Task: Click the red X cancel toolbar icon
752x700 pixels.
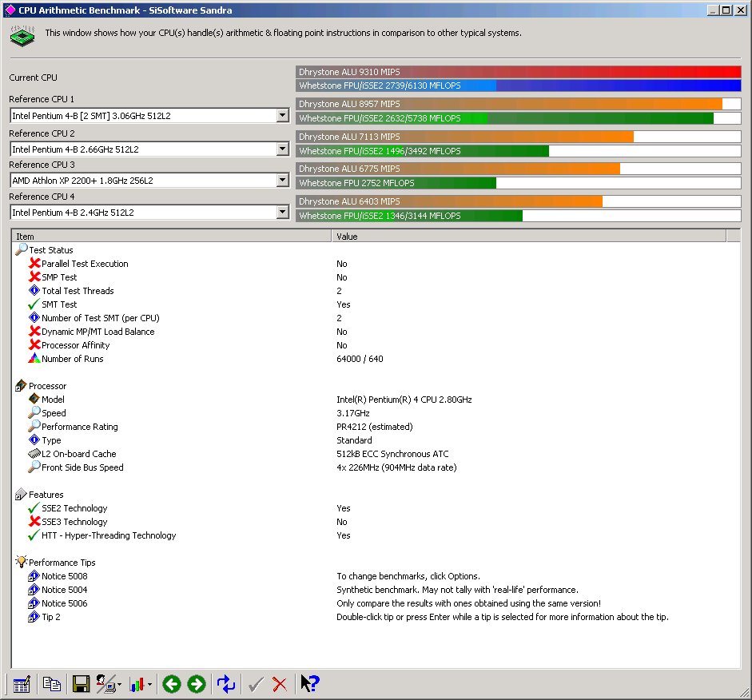Action: point(280,685)
